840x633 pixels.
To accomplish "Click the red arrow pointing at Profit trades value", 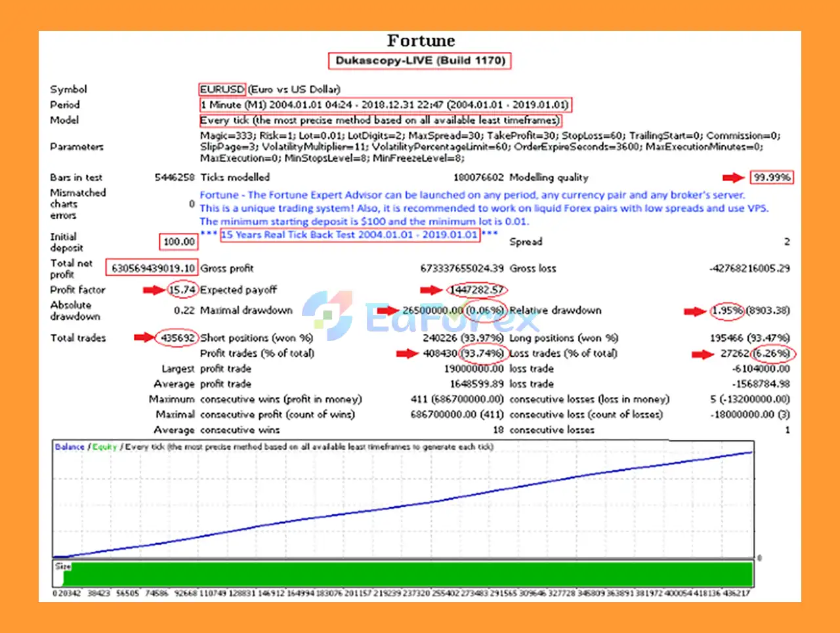I will (x=407, y=353).
